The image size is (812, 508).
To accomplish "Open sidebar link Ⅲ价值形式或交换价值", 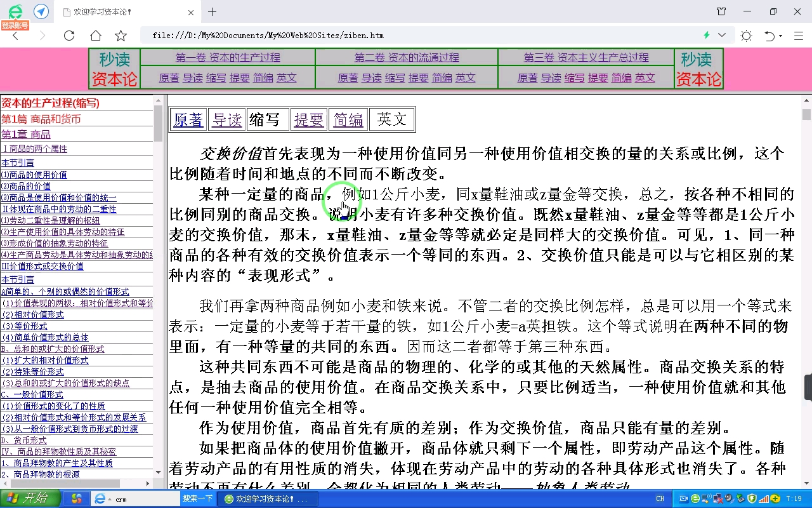I will (43, 266).
